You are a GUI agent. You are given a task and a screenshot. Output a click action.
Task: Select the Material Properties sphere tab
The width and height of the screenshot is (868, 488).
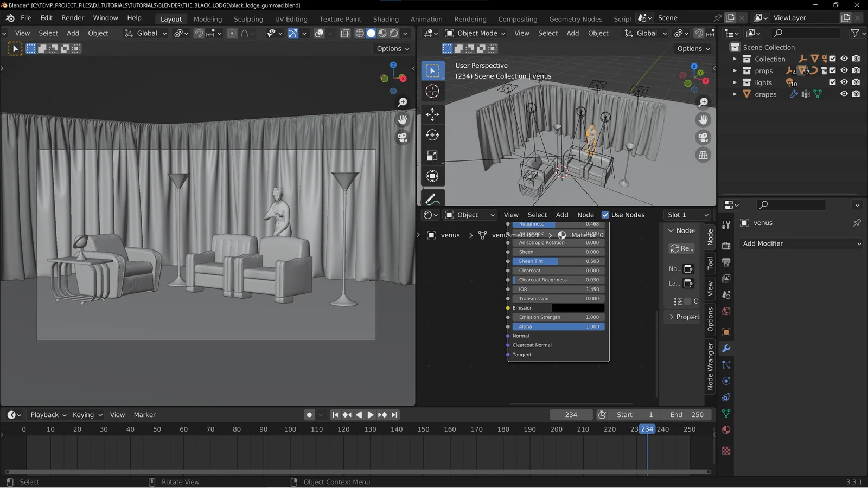click(x=726, y=429)
